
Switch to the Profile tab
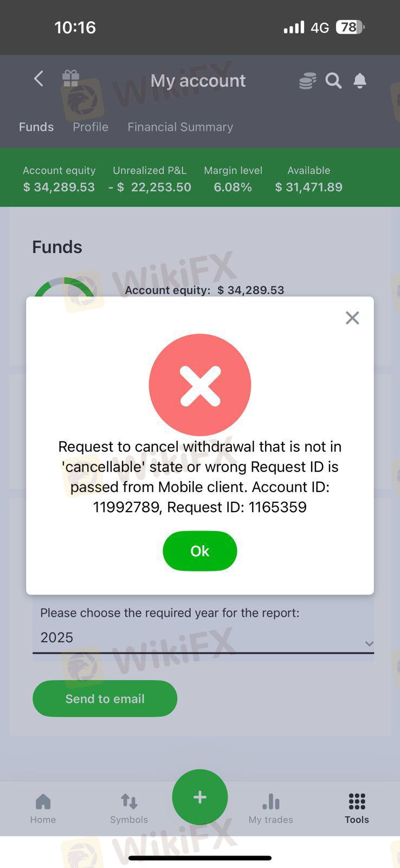click(x=91, y=127)
